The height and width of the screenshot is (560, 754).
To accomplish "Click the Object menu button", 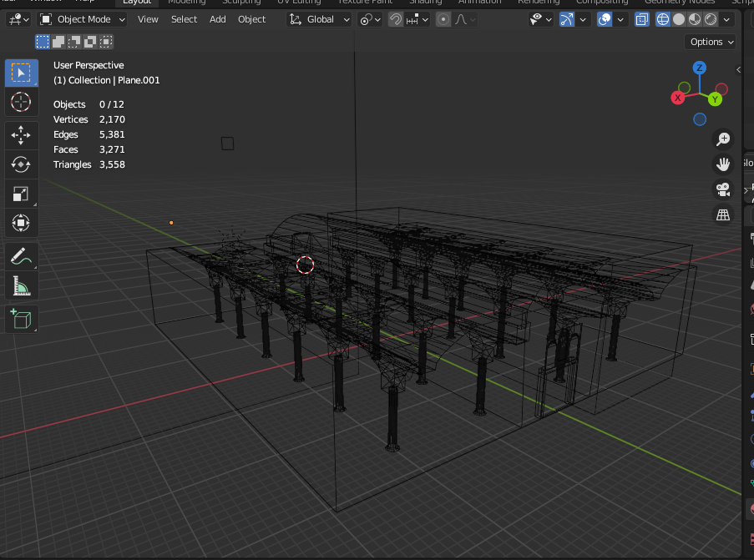I will click(251, 19).
